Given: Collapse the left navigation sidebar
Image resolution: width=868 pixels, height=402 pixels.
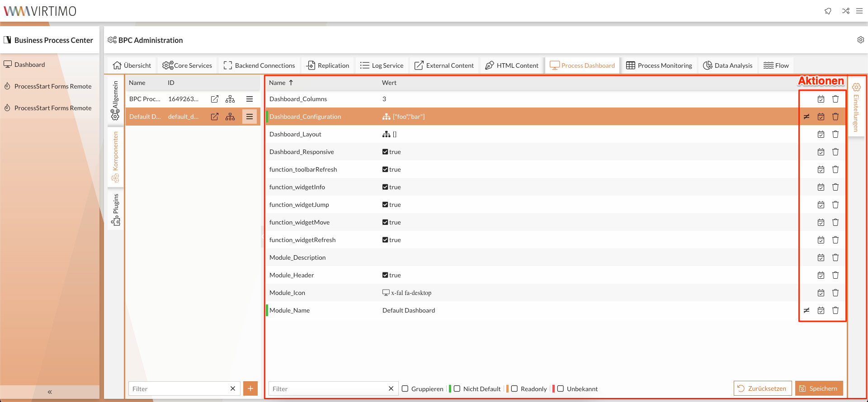Looking at the screenshot, I should click(50, 392).
